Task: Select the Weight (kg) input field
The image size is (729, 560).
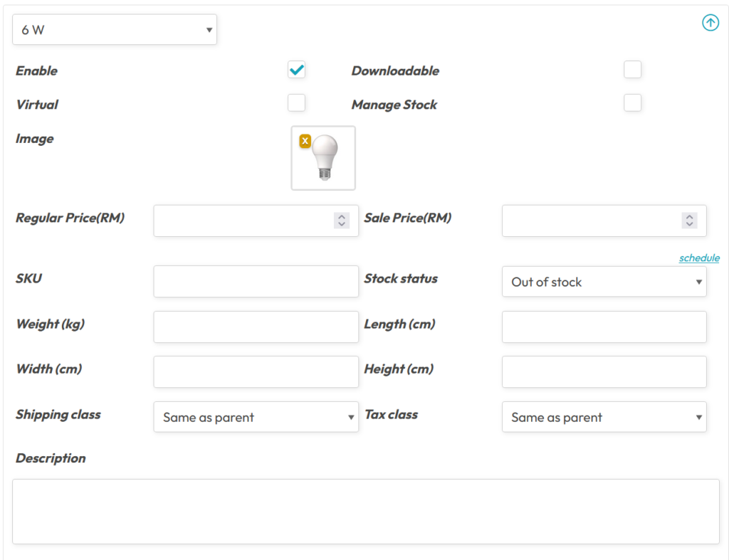Action: coord(256,327)
